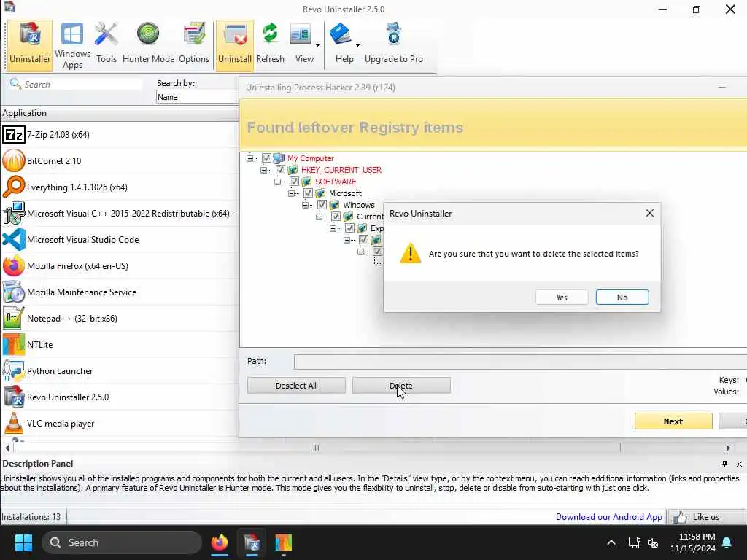Click the Deselect All button
Viewport: 747px width, 560px height.
pos(296,386)
